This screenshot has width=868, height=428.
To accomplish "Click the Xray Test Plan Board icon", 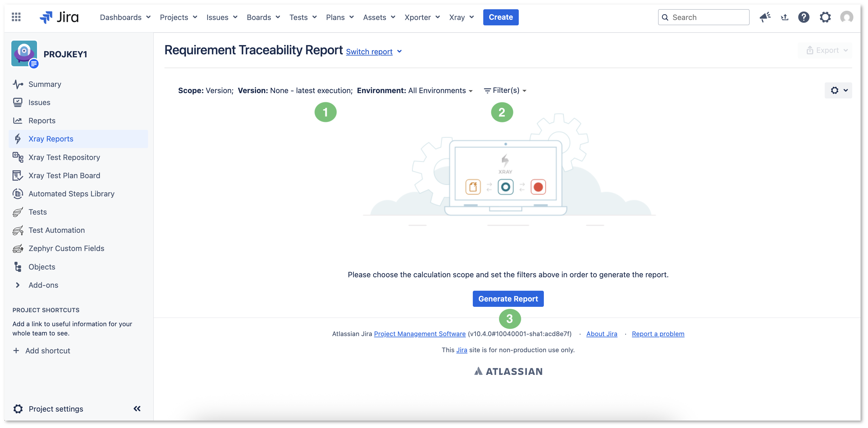I will (18, 175).
